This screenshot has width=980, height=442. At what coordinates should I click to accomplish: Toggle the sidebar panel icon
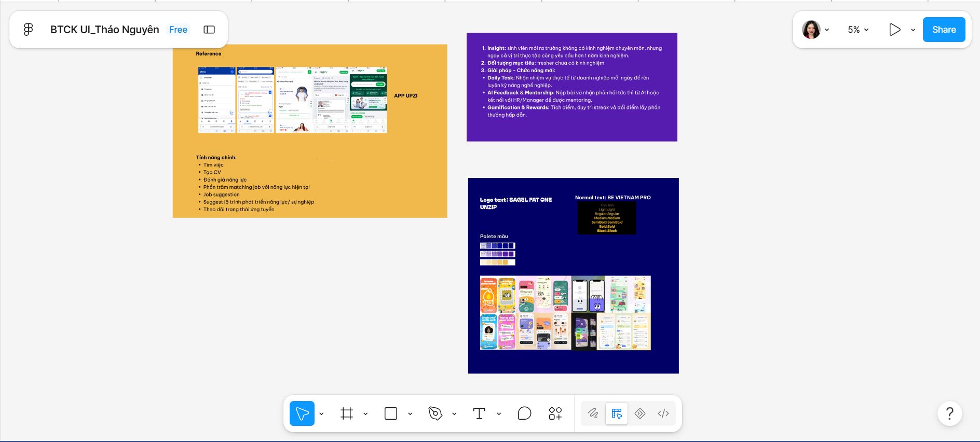(x=209, y=30)
